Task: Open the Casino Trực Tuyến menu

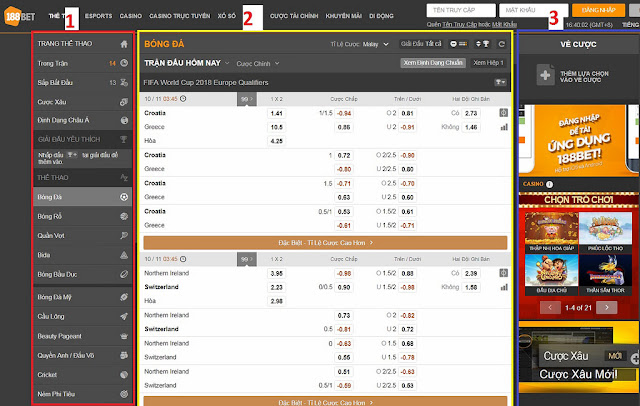Action: pos(180,16)
